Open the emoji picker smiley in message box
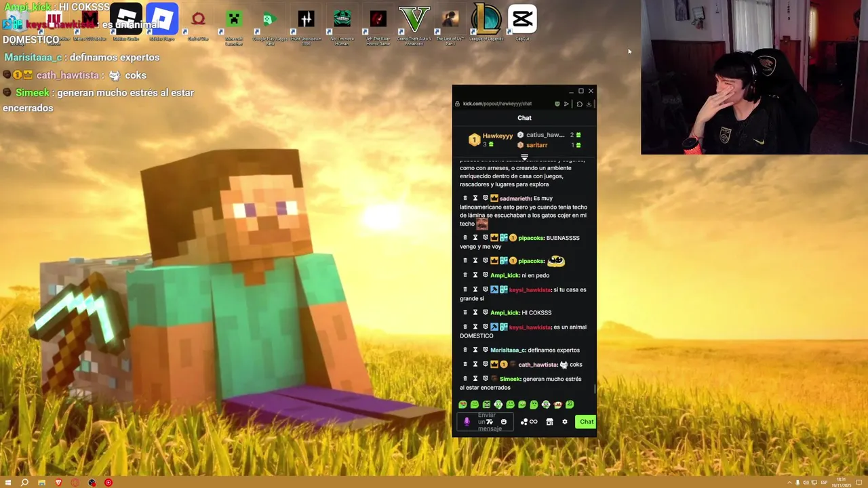 click(x=503, y=422)
